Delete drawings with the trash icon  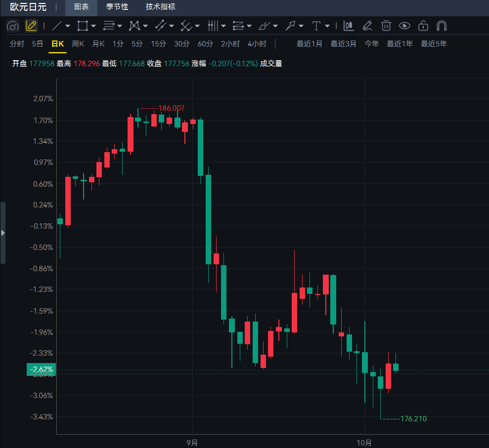(386, 26)
